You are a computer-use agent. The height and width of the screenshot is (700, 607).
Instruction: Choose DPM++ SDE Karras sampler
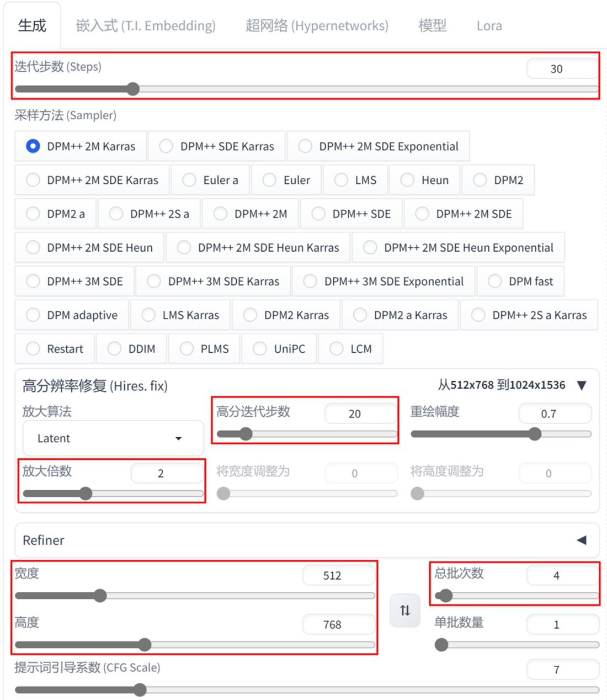pos(217,146)
